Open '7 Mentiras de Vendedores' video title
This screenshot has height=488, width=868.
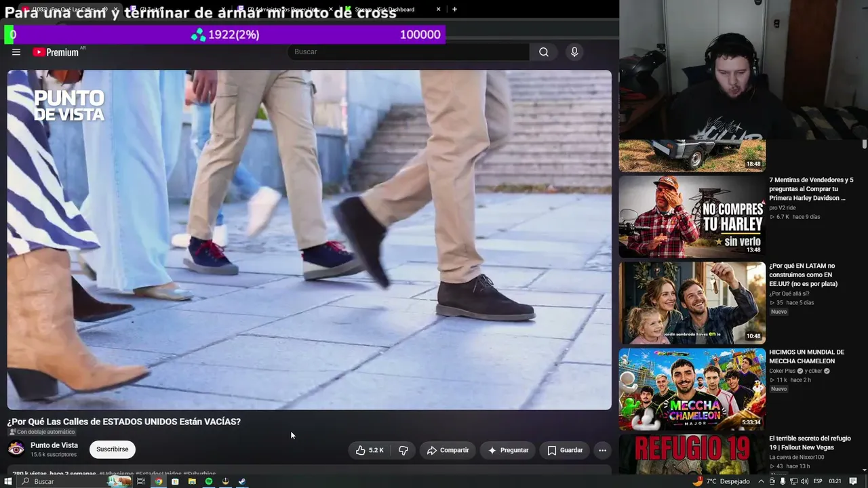tap(811, 189)
